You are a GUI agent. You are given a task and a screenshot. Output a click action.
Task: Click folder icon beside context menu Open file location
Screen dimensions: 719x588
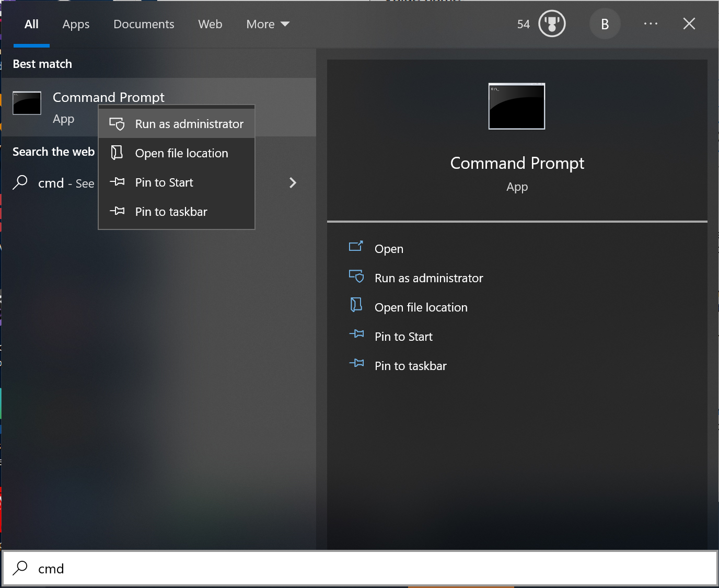[x=117, y=153]
